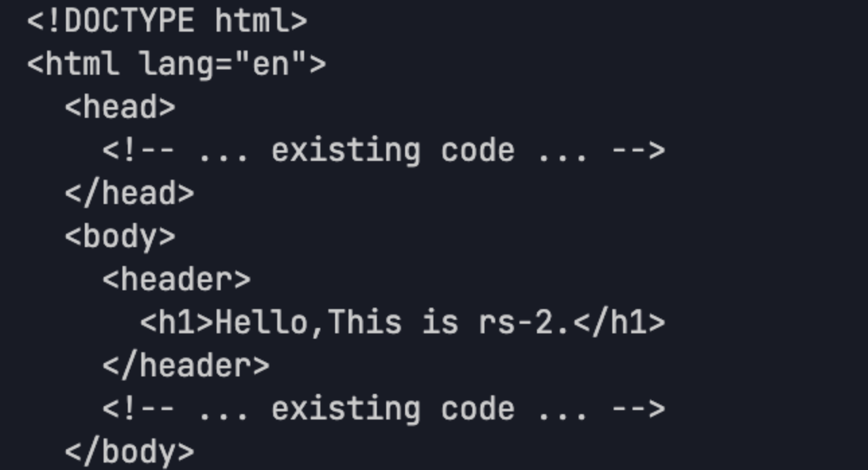This screenshot has width=868, height=470.
Task: Click the text rs-2 in the heading
Action: point(515,323)
